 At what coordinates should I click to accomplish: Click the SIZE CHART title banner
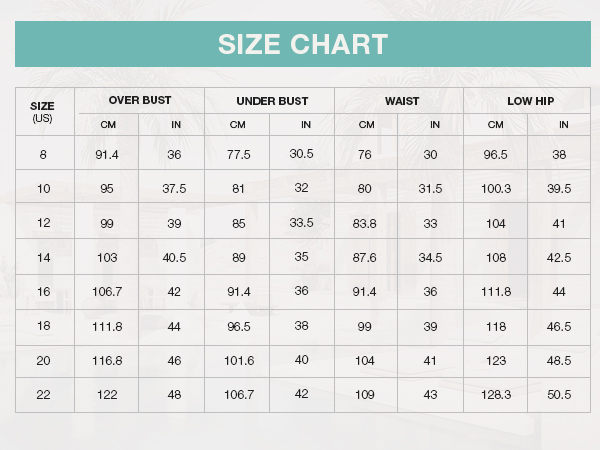click(x=303, y=44)
